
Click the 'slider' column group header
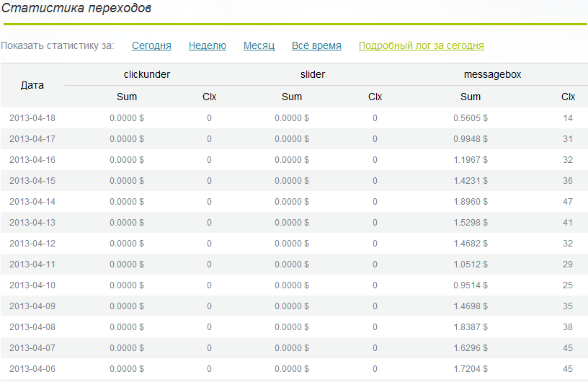tap(312, 74)
